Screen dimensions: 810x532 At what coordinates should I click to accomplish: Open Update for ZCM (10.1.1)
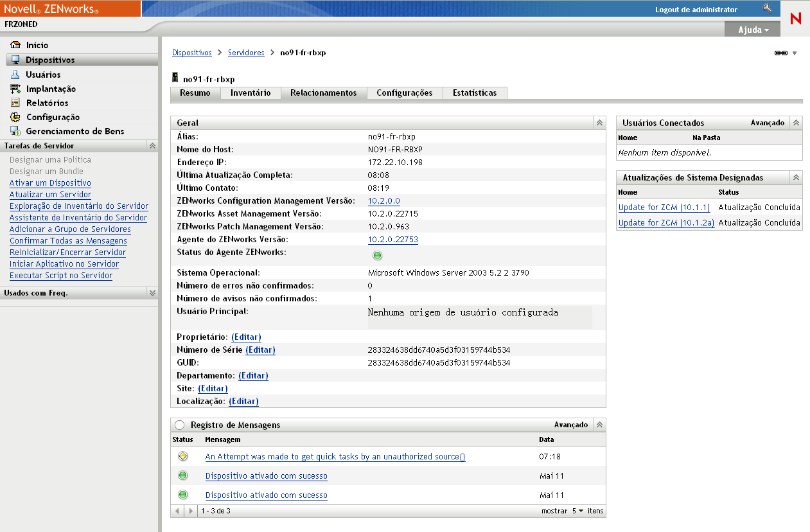(x=664, y=208)
